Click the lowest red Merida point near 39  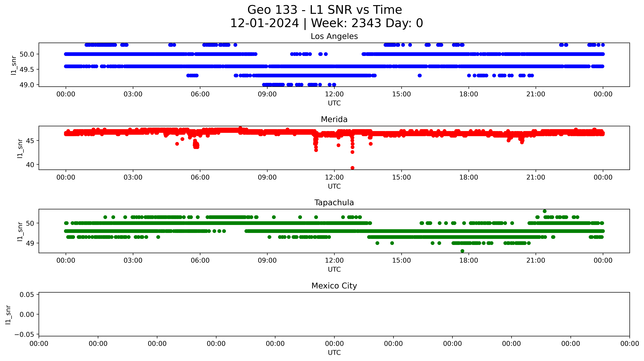pos(352,168)
